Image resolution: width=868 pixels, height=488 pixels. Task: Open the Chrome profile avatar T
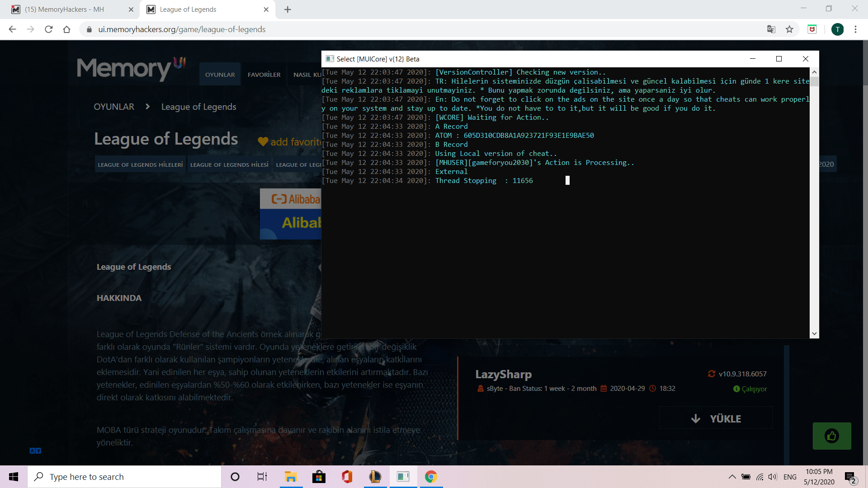[x=837, y=29]
